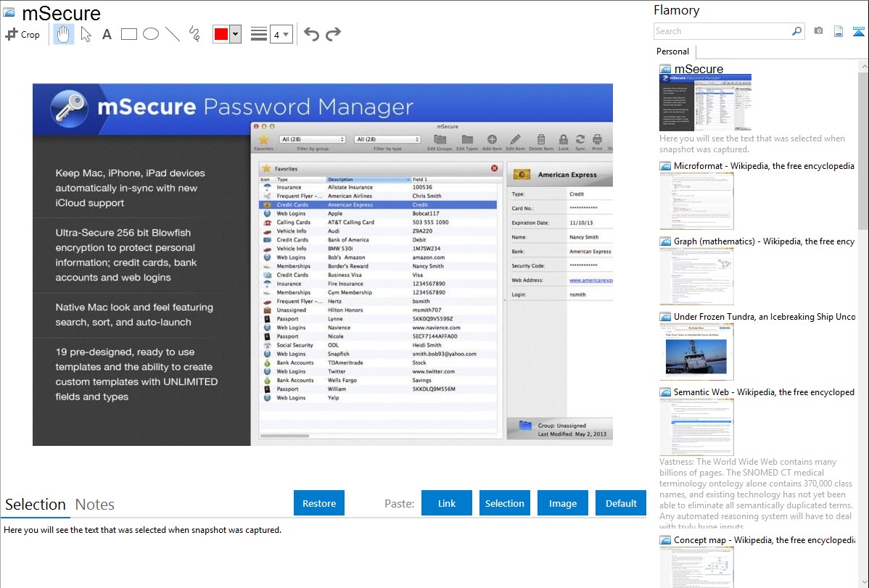Click the sidebar vertical scrollbar
The width and height of the screenshot is (869, 588).
[863, 149]
